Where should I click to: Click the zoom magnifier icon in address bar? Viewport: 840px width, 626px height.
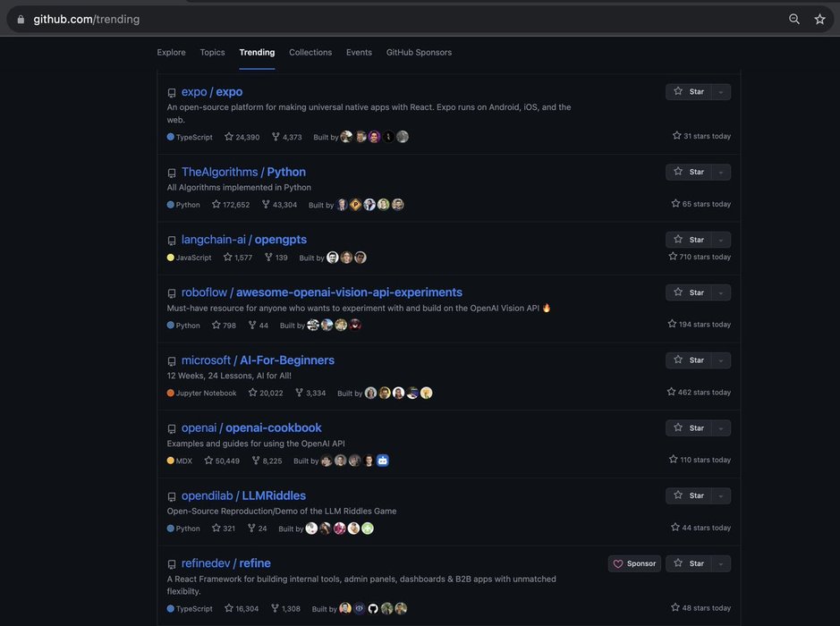(x=793, y=20)
